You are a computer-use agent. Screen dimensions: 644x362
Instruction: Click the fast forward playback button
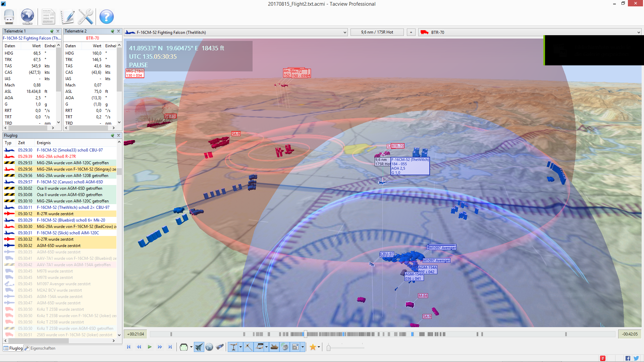coord(160,347)
